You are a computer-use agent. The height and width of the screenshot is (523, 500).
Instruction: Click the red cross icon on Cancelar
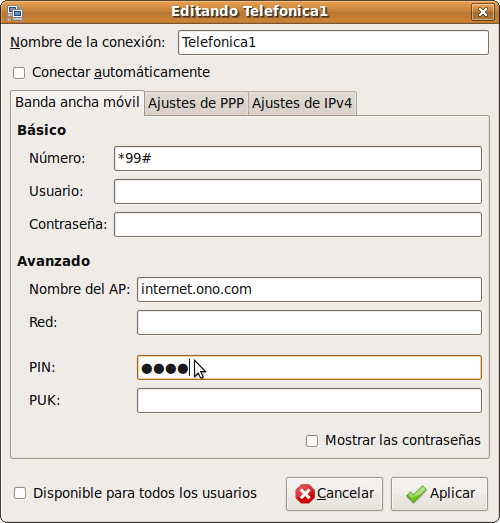coord(305,494)
